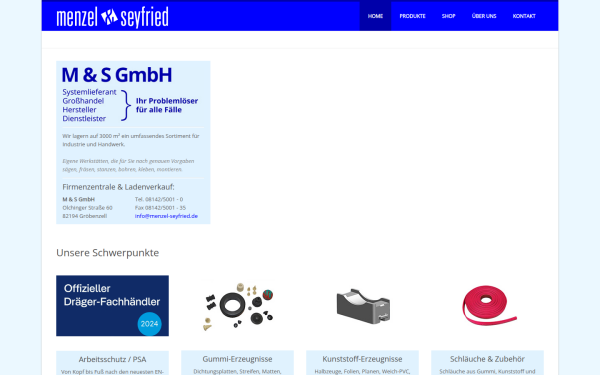Open the PRODUKTE menu item

(x=412, y=16)
